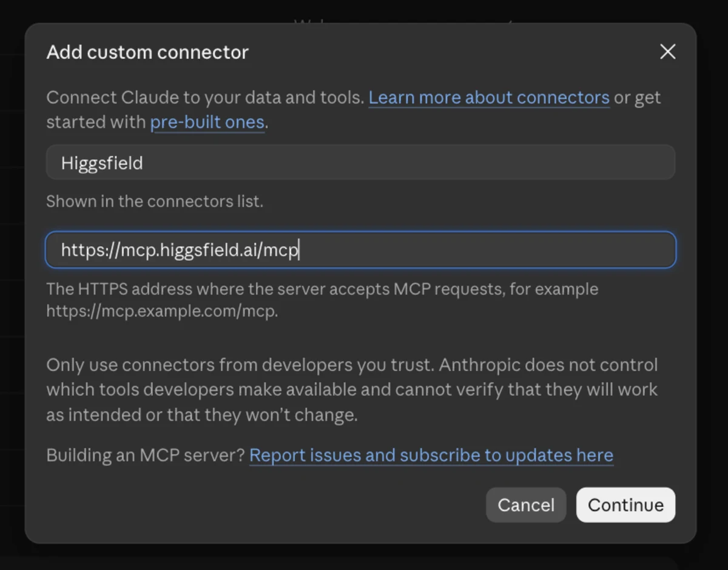This screenshot has width=728, height=570.
Task: Click the 'Only use connectors from developers you trust' warning
Action: [352, 390]
